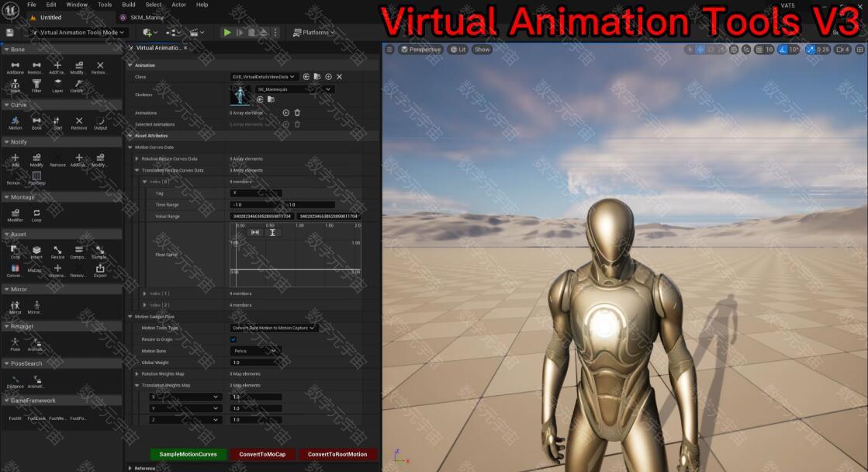Pick the Sort tool in Curve section

(57, 123)
